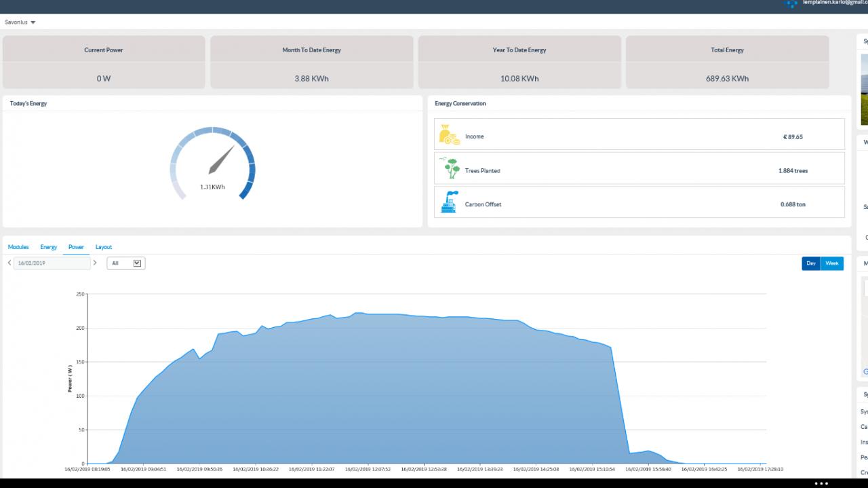Open the Modules tab
This screenshot has width=868, height=488.
18,247
